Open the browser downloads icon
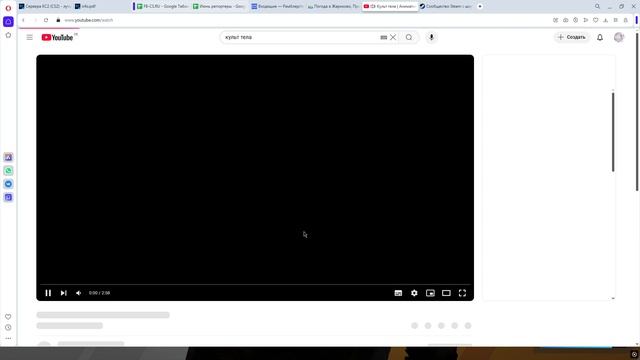This screenshot has width=640, height=360. point(606,20)
